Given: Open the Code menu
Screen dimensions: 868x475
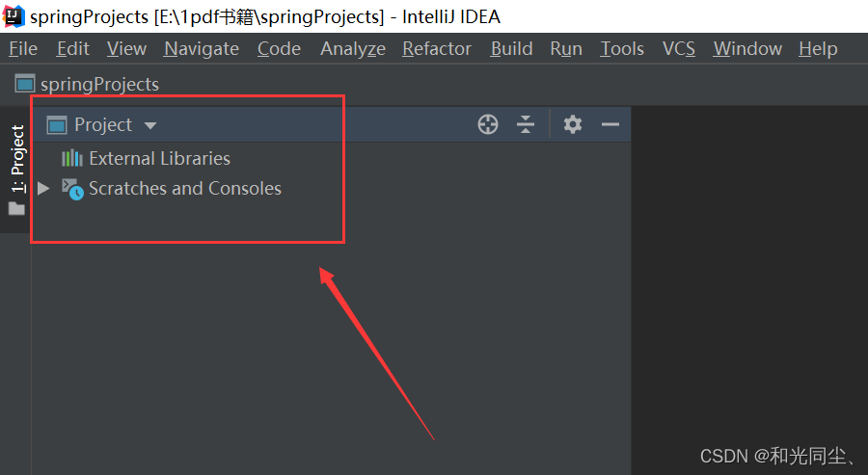Looking at the screenshot, I should click(279, 49).
